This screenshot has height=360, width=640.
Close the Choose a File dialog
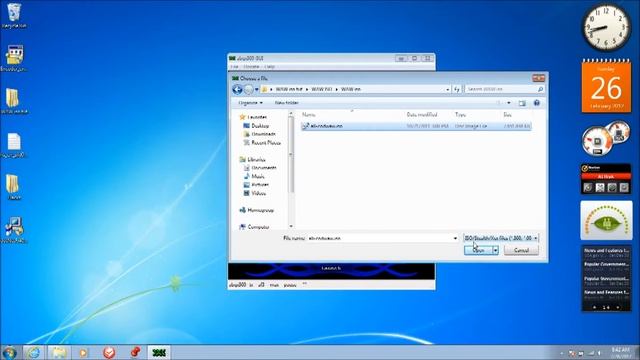click(x=538, y=78)
